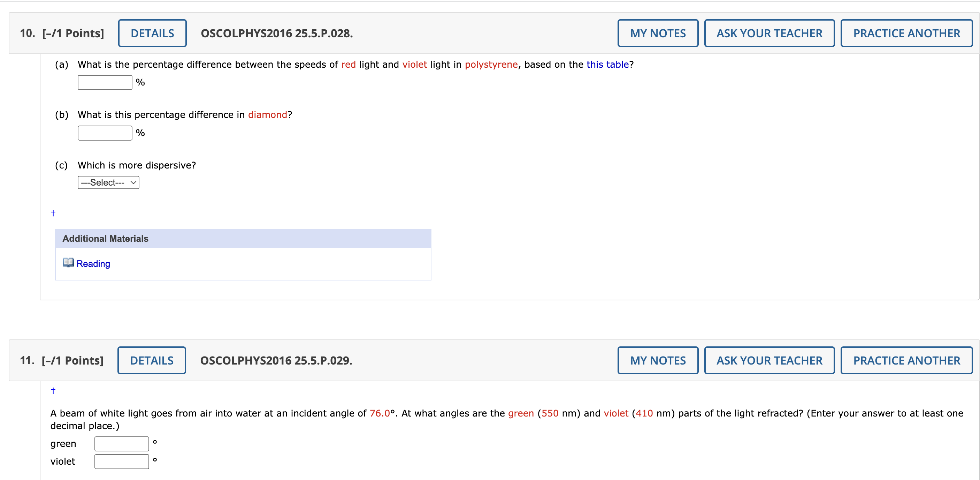Open DETAILS for question 10
Screen dimensions: 980x480
[x=152, y=33]
